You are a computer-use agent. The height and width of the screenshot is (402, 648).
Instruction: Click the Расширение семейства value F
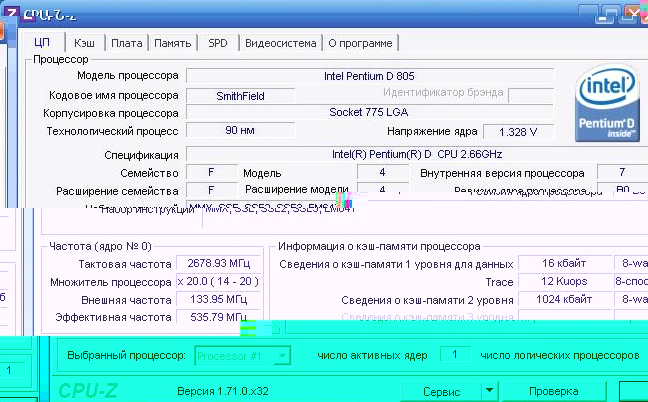coord(211,190)
